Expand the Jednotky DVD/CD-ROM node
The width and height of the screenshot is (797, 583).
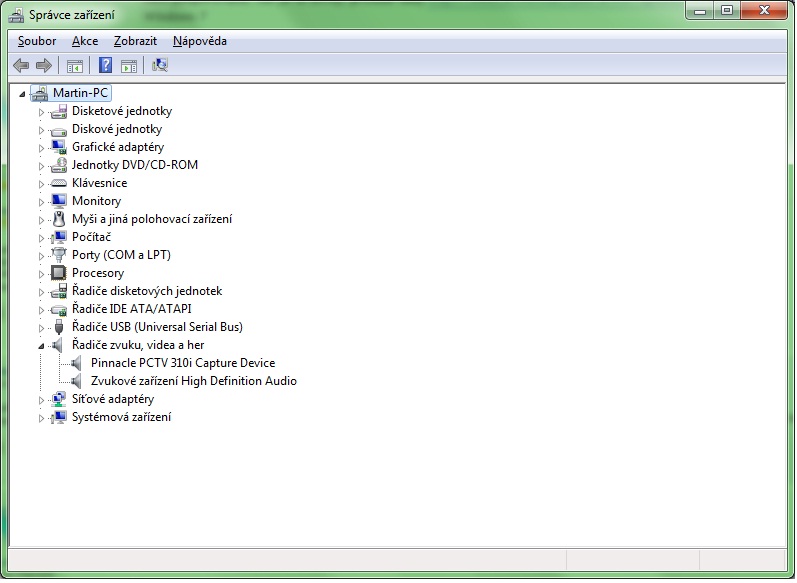41,166
